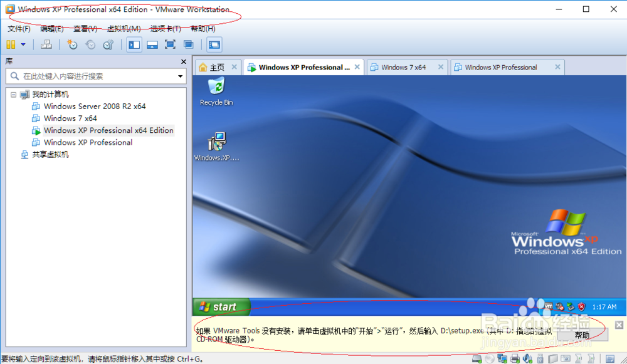Close the 主页 tab
627x364 pixels.
click(234, 67)
